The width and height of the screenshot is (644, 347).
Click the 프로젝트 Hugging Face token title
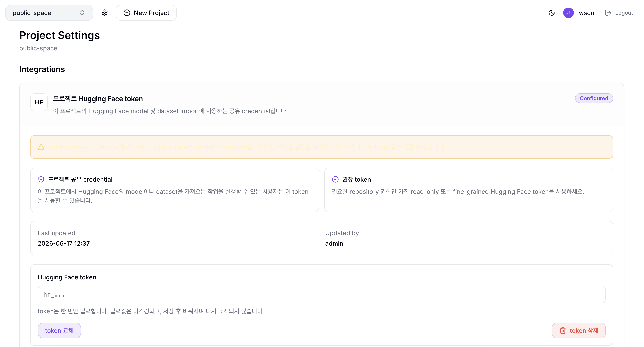pyautogui.click(x=98, y=99)
